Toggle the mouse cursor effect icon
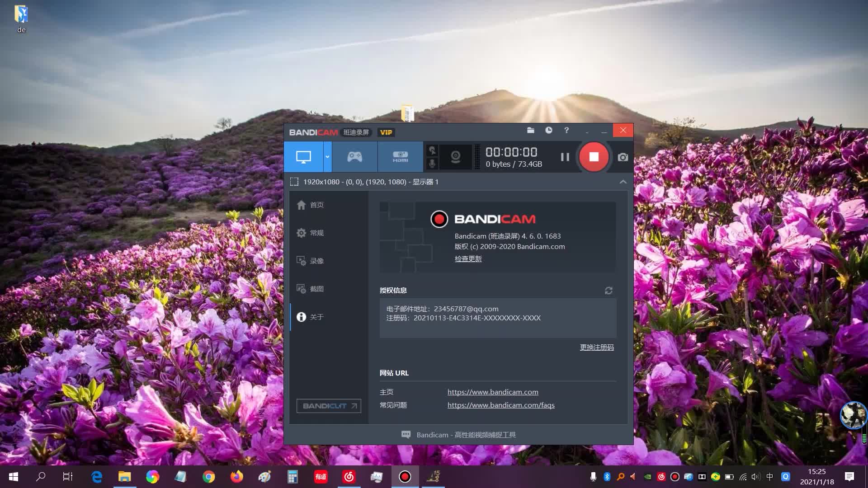The height and width of the screenshot is (488, 868). coord(432,150)
